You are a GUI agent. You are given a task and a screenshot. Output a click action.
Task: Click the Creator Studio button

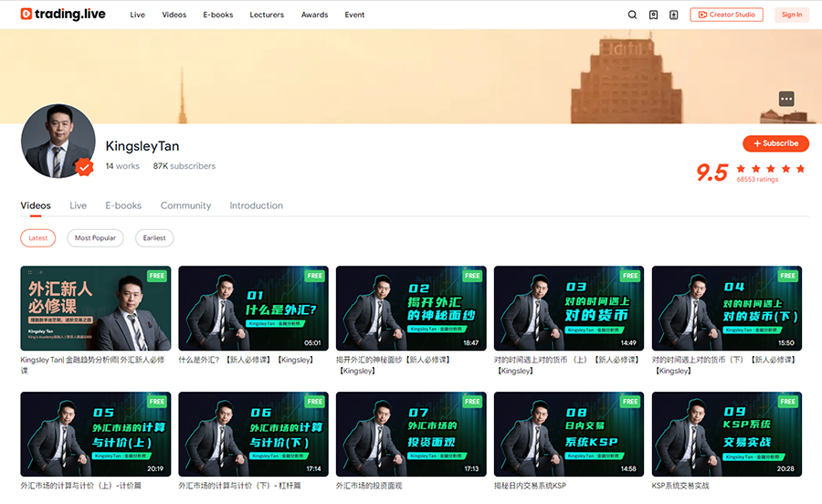coord(726,15)
